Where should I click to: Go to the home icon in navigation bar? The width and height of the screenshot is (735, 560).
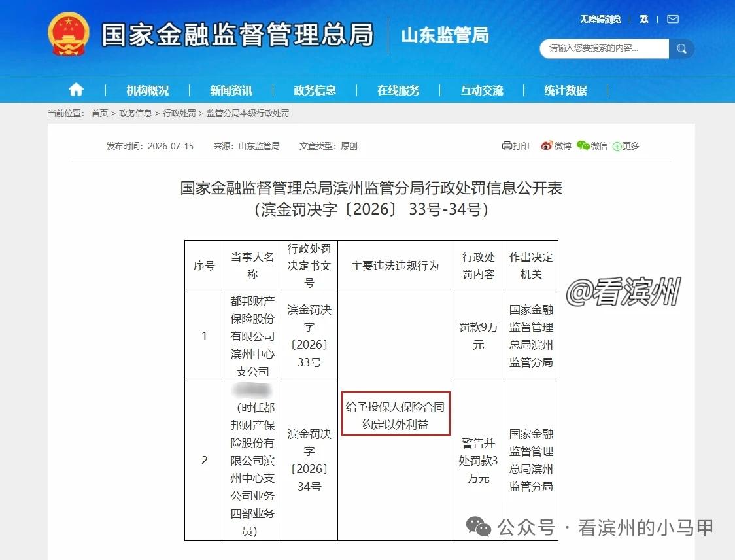(76, 90)
